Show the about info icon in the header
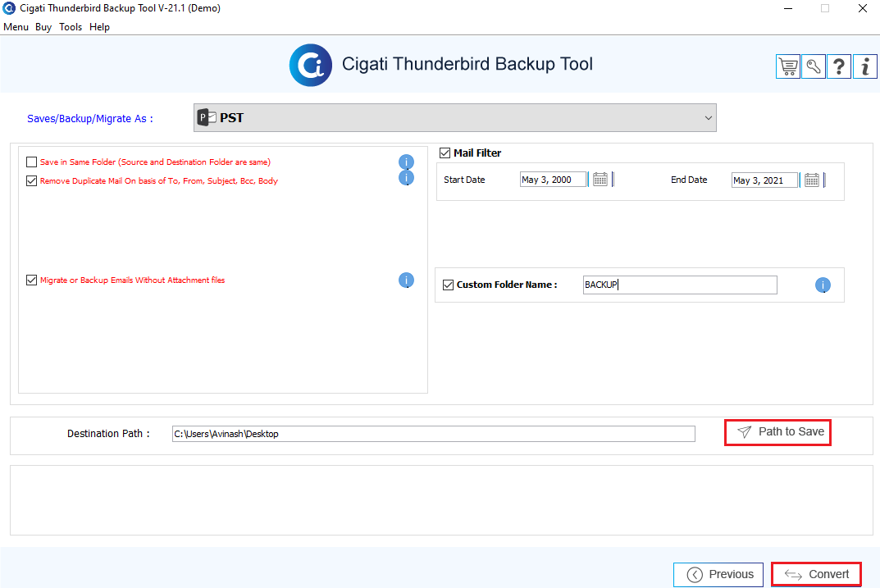Screen dimensions: 880x588 (865, 66)
